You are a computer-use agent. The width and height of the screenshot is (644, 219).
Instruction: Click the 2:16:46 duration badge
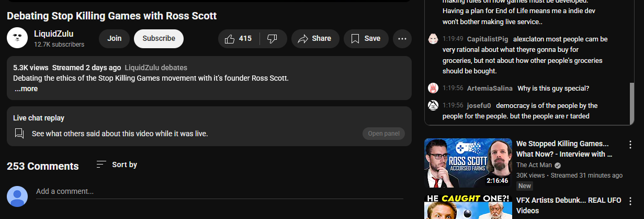pyautogui.click(x=497, y=180)
